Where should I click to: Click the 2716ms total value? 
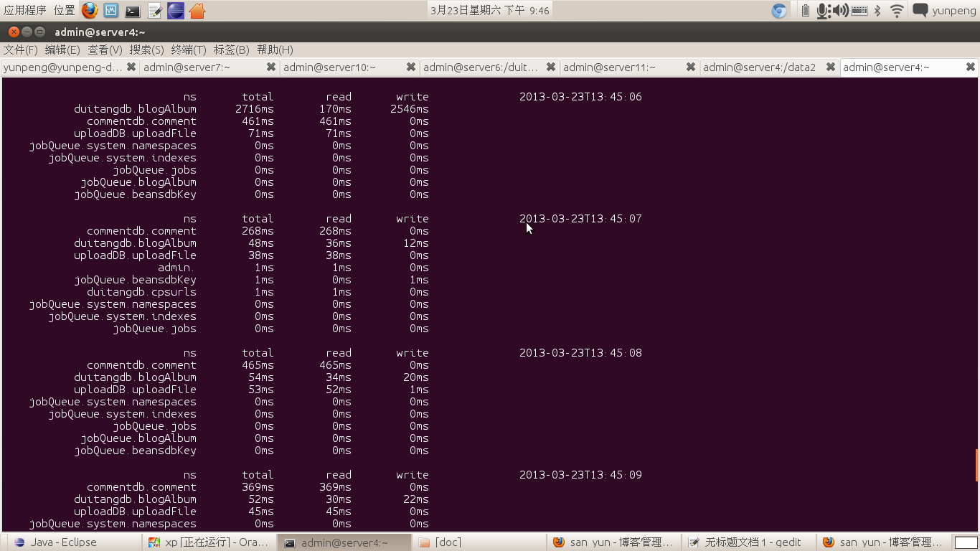coord(255,109)
